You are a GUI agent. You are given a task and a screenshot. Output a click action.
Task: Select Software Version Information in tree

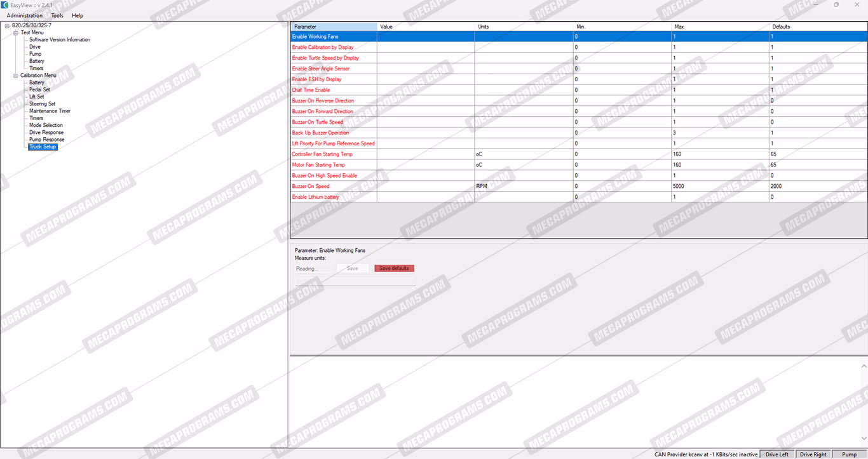tap(60, 39)
